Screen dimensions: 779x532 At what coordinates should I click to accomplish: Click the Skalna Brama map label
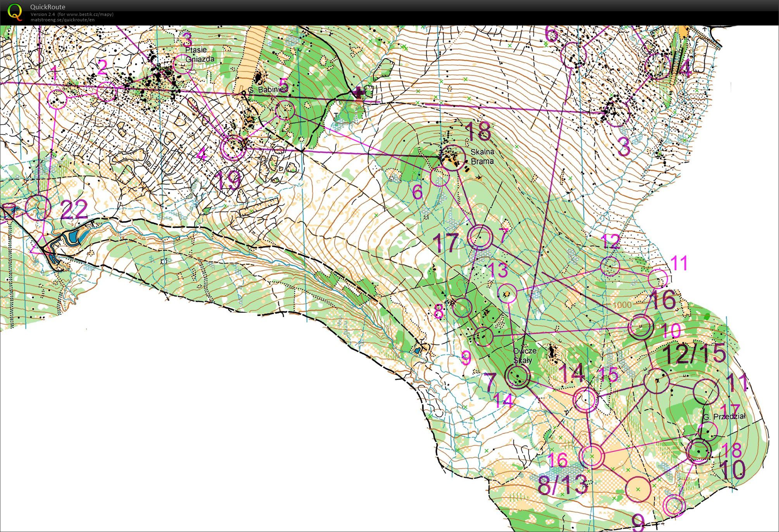point(482,157)
